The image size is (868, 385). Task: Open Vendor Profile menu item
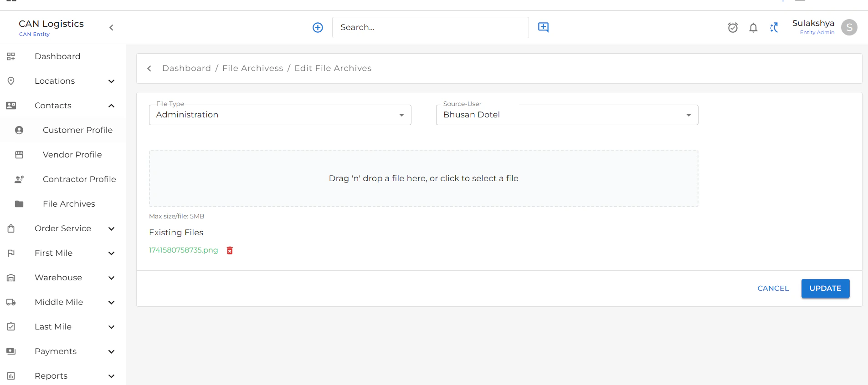(72, 155)
